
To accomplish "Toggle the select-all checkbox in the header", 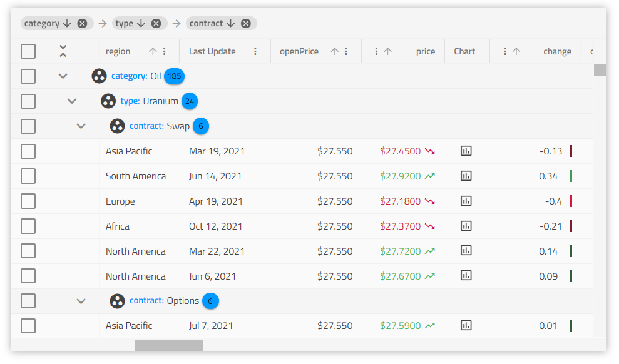I will point(28,51).
